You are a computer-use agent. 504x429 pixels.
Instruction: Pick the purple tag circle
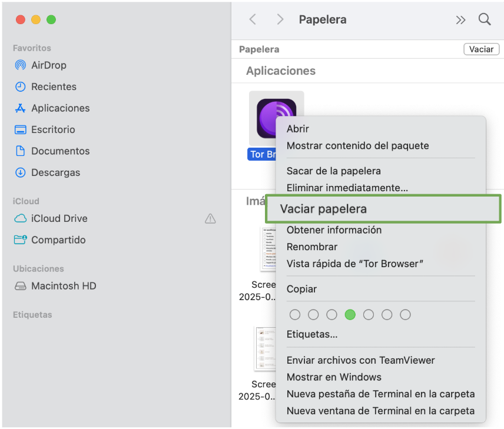pos(387,314)
